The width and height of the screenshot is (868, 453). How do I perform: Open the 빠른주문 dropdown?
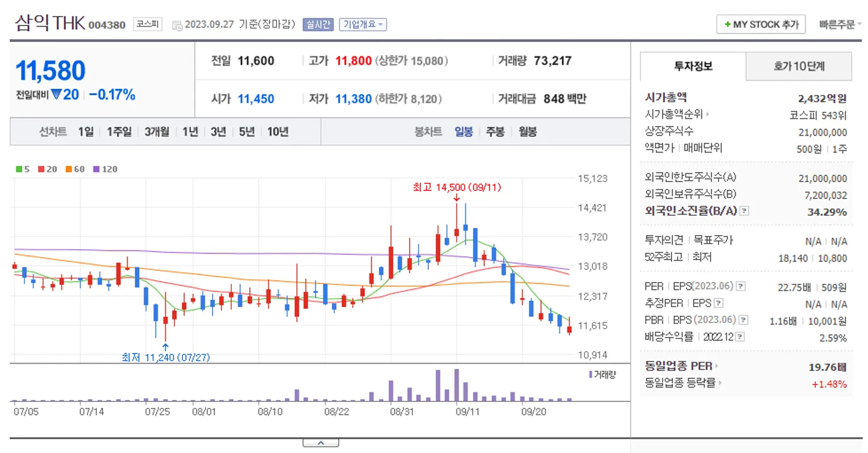pyautogui.click(x=840, y=24)
